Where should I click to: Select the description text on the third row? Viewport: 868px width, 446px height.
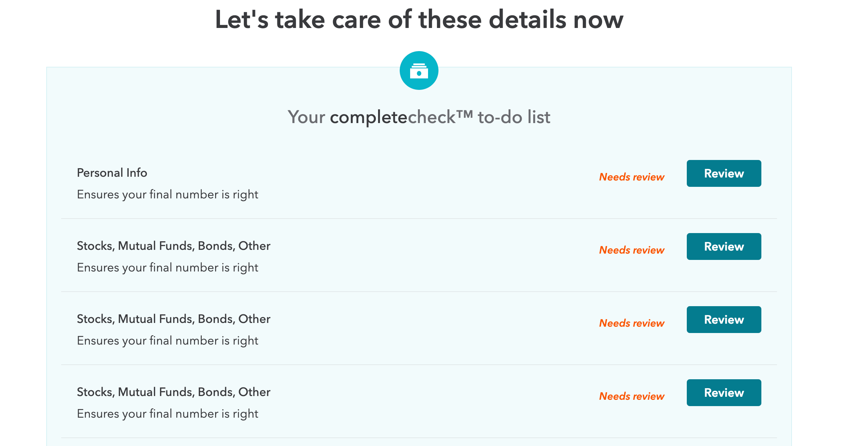coord(167,340)
